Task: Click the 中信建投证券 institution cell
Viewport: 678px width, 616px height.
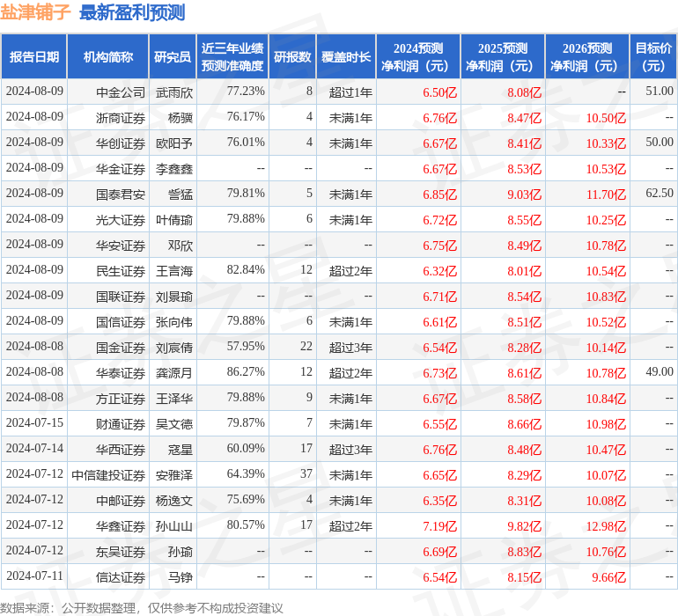Action: (x=108, y=474)
